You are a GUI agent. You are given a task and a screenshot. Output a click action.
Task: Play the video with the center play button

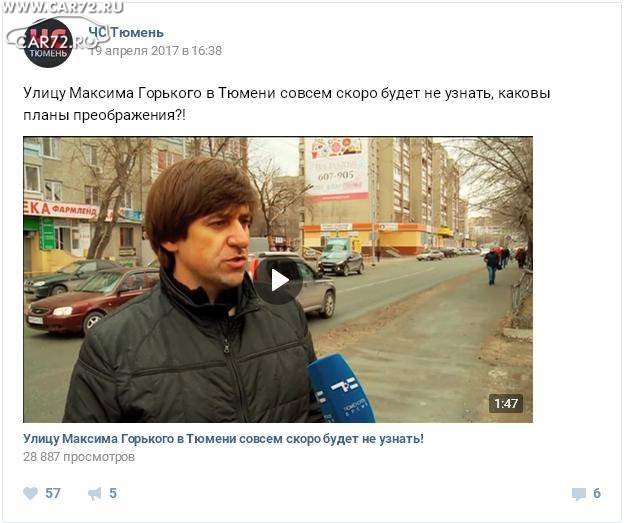[280, 280]
